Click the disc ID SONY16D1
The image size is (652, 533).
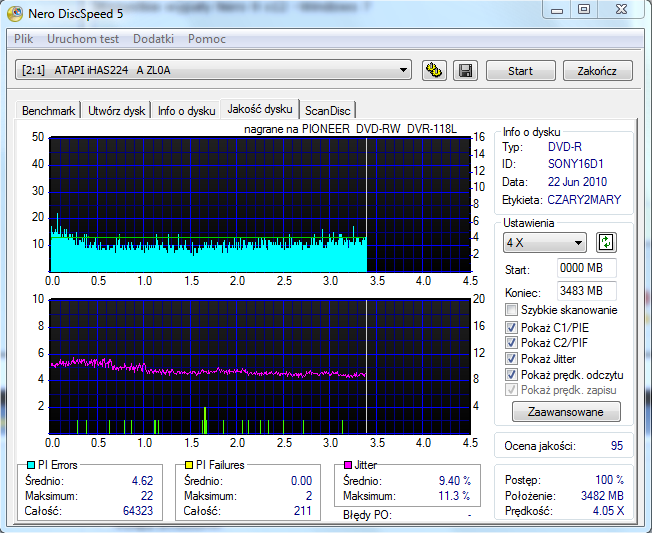(x=575, y=164)
